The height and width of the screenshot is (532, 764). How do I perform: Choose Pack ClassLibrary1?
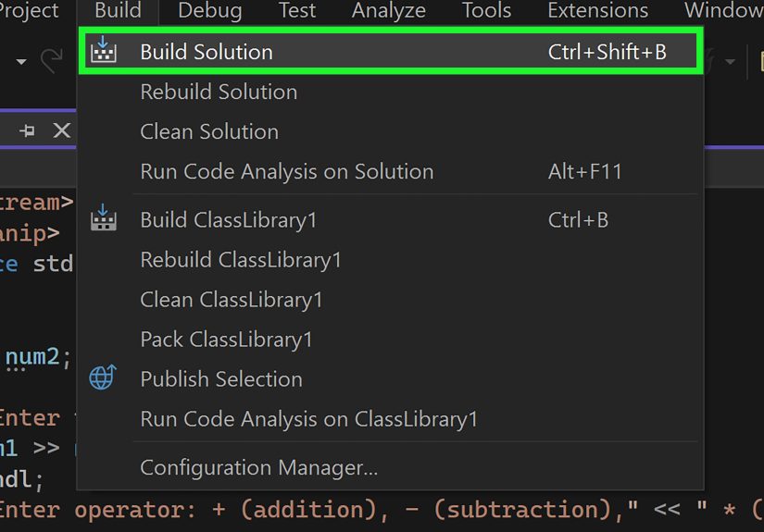click(391, 340)
